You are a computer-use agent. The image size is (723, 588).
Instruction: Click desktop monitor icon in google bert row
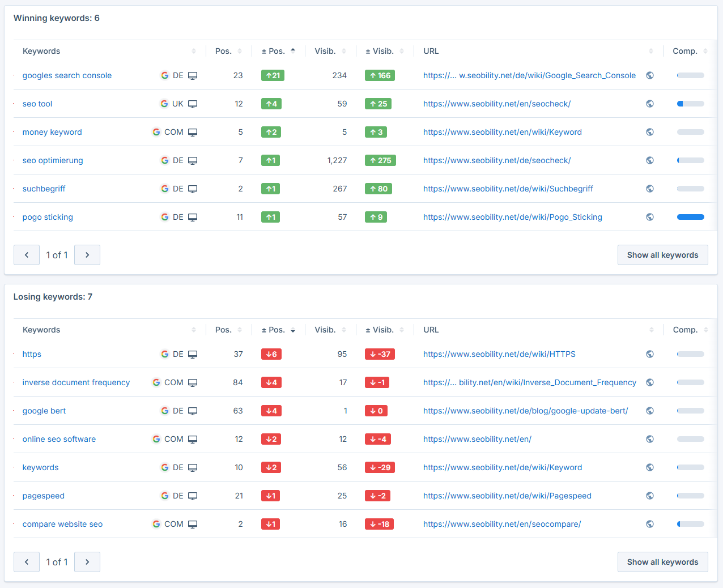tap(193, 411)
